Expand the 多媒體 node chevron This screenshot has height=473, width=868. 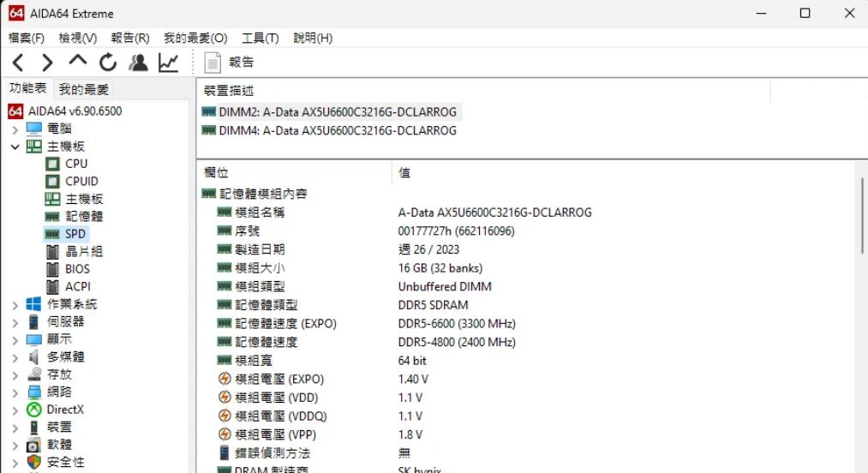click(x=15, y=357)
